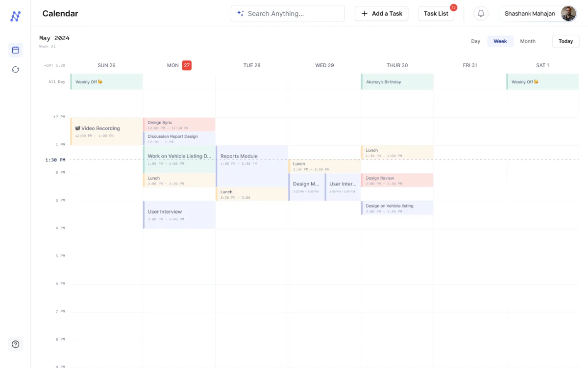Jump to Today button
This screenshot has width=588, height=368.
tap(565, 41)
